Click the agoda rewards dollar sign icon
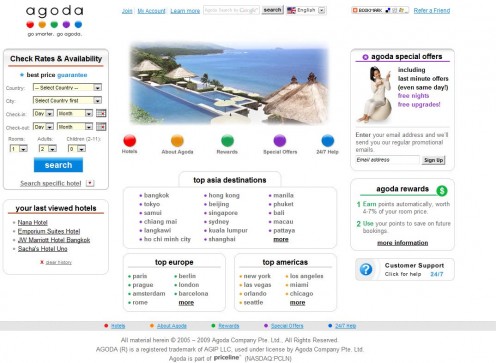 [x=442, y=191]
